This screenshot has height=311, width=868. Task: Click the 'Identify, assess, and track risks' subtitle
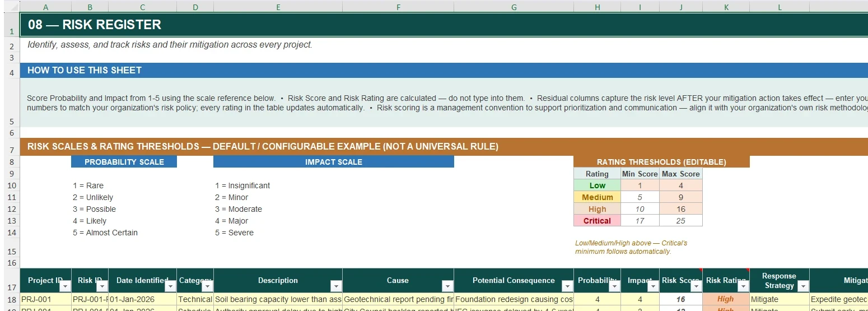click(x=170, y=45)
